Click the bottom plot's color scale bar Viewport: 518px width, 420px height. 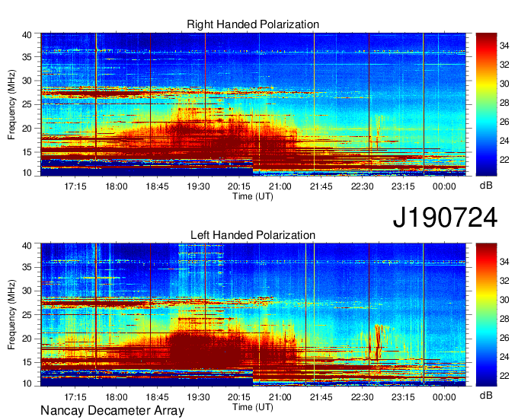pos(486,315)
